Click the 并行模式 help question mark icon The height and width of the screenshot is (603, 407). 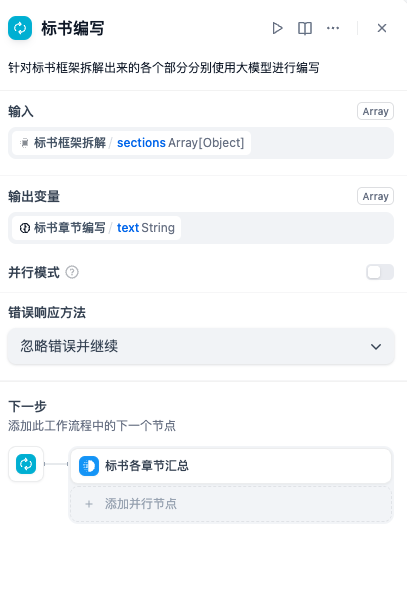click(72, 272)
